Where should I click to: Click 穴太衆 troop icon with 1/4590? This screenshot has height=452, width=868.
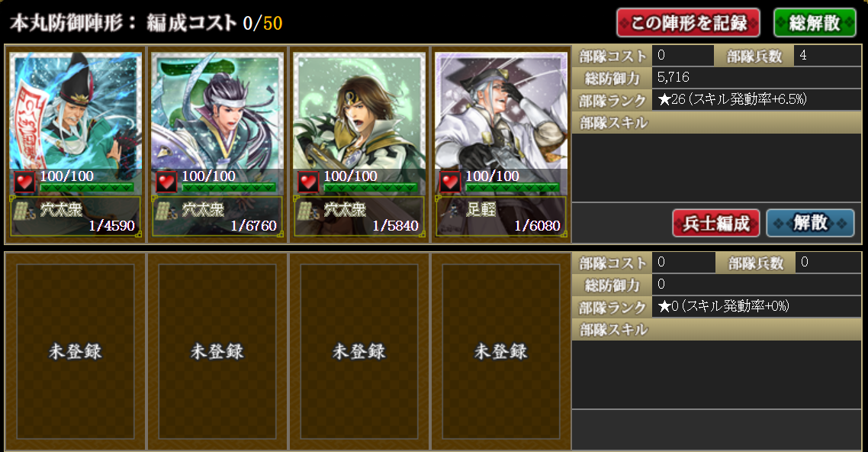(x=24, y=211)
